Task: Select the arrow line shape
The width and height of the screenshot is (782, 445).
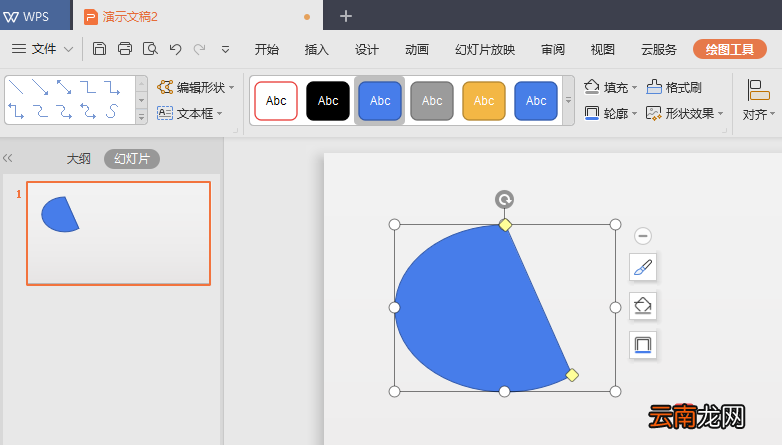Action: pos(40,87)
